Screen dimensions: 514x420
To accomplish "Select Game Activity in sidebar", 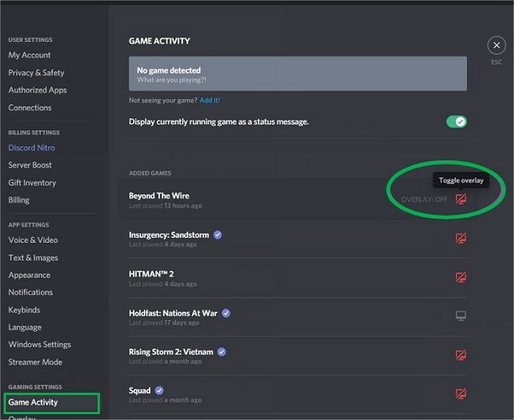I will tap(51, 403).
